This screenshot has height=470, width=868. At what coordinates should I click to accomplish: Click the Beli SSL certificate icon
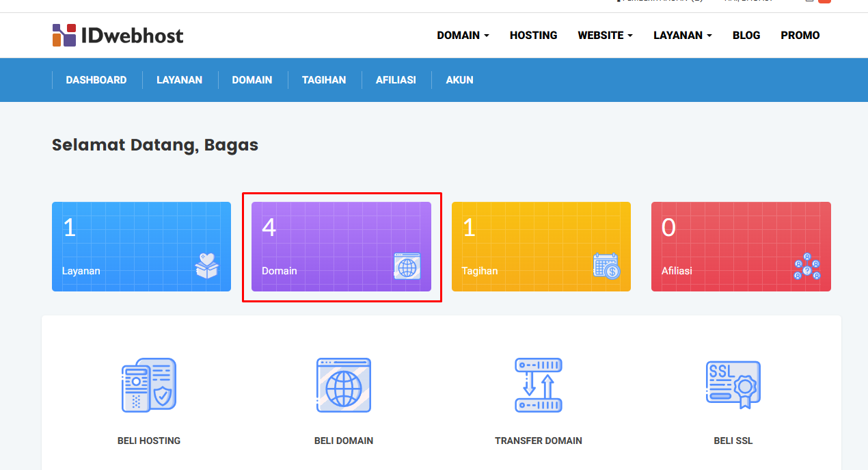tap(733, 385)
